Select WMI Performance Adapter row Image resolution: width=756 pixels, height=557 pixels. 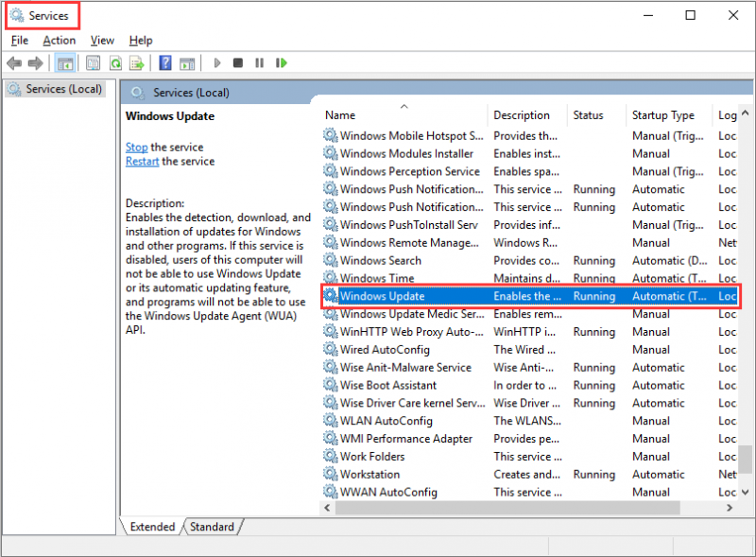point(529,438)
